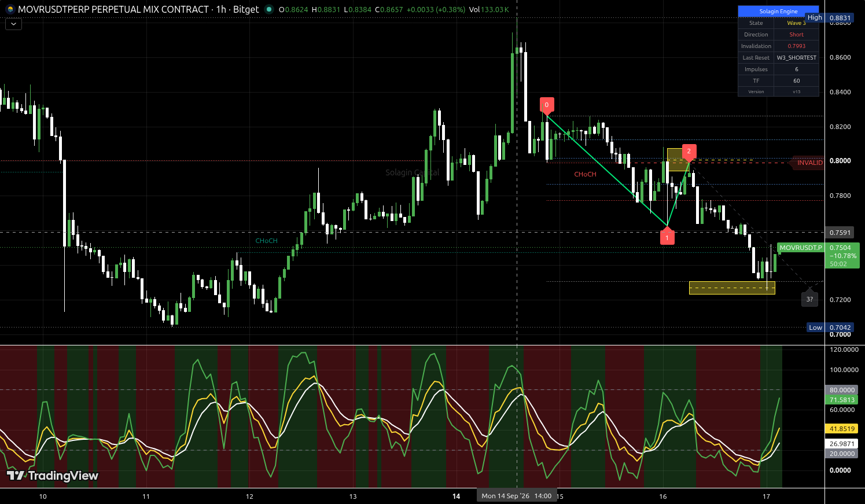Click the green market status dot
Viewport: 865px width, 504px height.
268,9
